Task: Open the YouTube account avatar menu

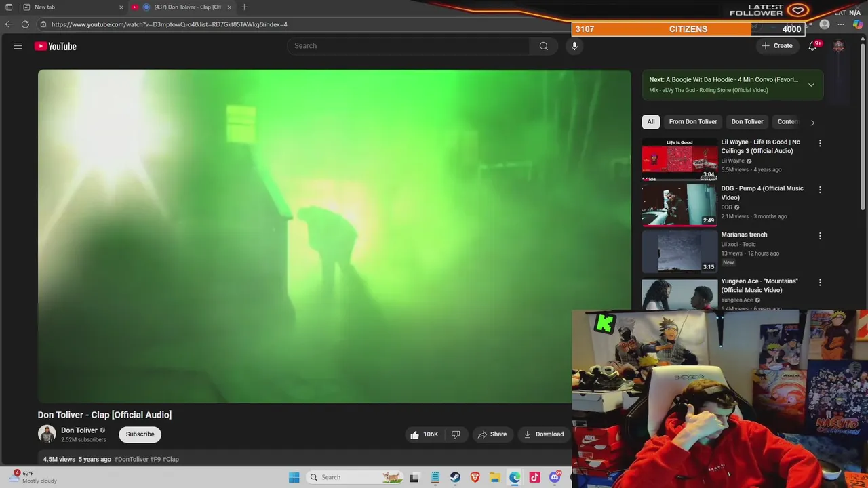Action: [839, 46]
